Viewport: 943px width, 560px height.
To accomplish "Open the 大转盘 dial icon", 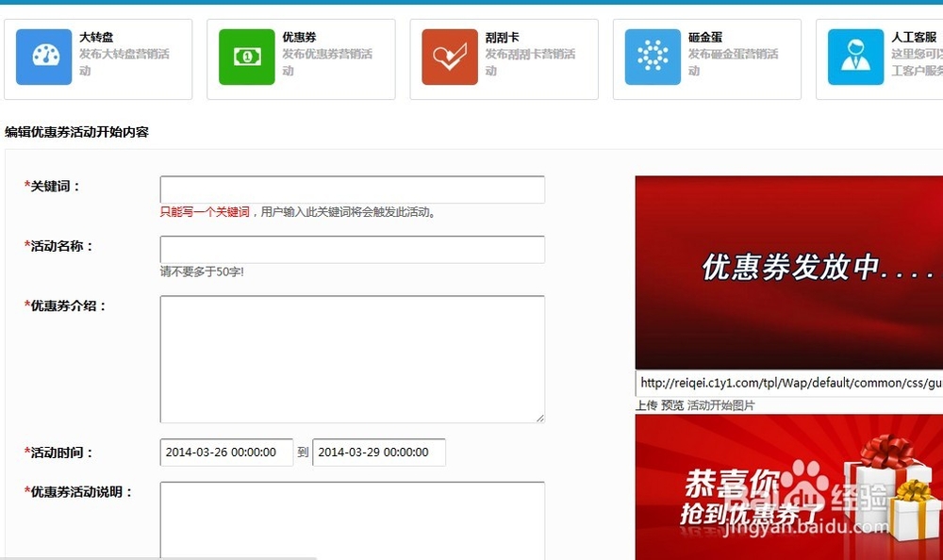I will (x=44, y=58).
